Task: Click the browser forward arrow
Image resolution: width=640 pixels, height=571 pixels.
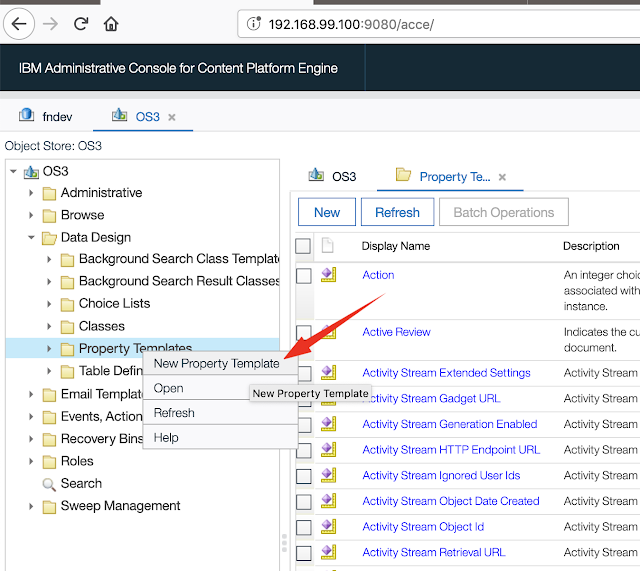Action: [x=50, y=24]
